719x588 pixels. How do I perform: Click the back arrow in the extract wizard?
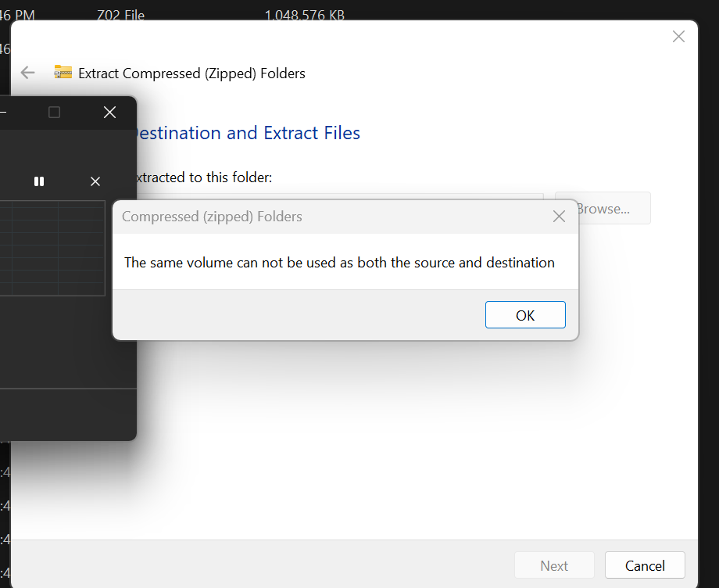click(28, 73)
